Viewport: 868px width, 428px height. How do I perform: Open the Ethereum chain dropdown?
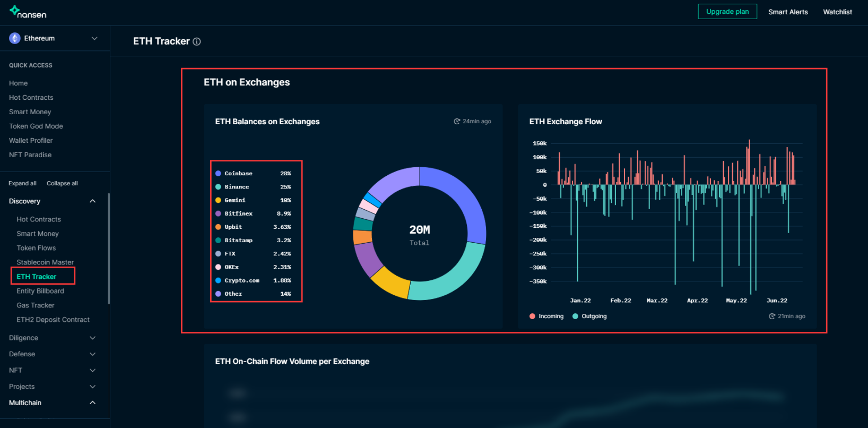pos(94,38)
